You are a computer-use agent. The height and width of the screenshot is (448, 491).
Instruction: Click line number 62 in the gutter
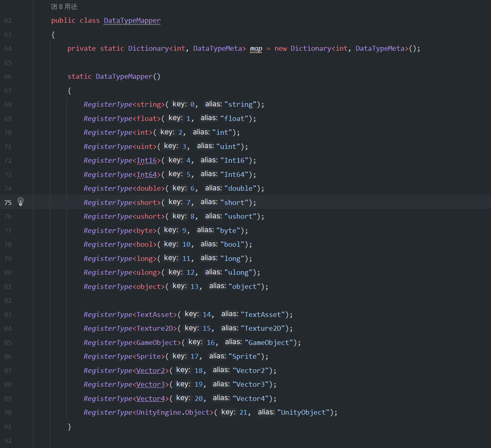click(8, 21)
